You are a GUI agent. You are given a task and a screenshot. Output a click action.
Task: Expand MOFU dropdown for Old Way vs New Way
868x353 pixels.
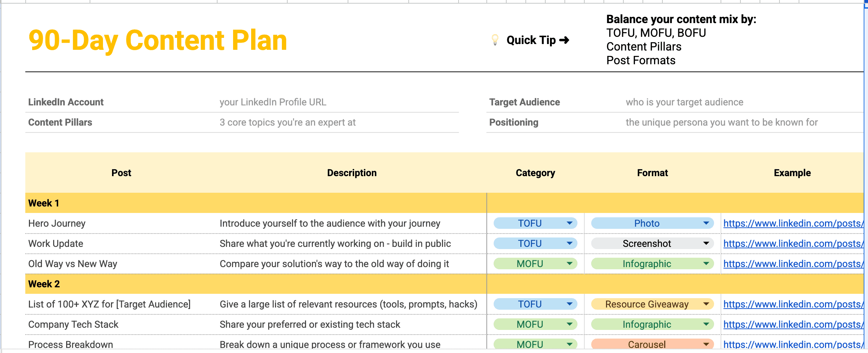(570, 264)
